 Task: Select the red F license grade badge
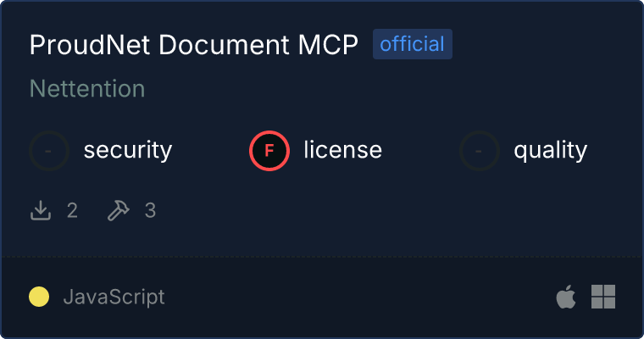pyautogui.click(x=269, y=151)
